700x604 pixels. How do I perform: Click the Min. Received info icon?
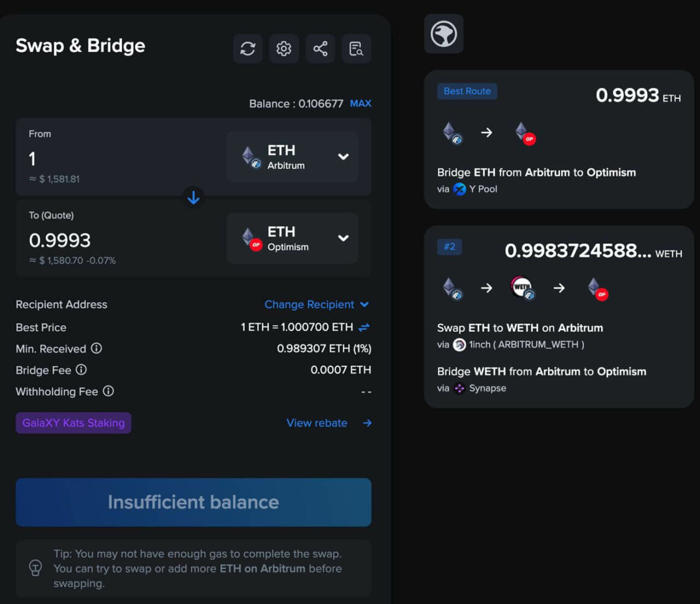(98, 349)
